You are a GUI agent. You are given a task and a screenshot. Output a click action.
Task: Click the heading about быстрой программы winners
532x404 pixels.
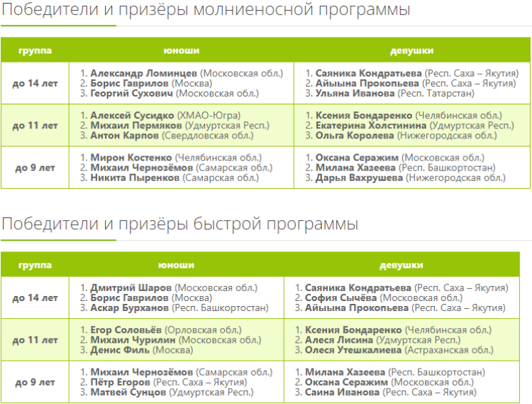[179, 224]
